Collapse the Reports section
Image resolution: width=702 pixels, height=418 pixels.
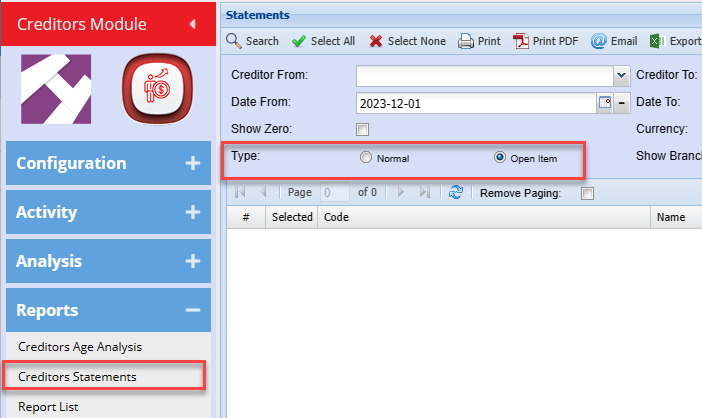point(108,310)
